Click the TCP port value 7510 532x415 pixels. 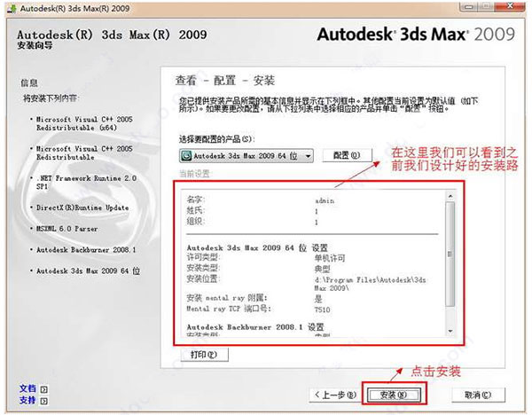click(x=323, y=309)
